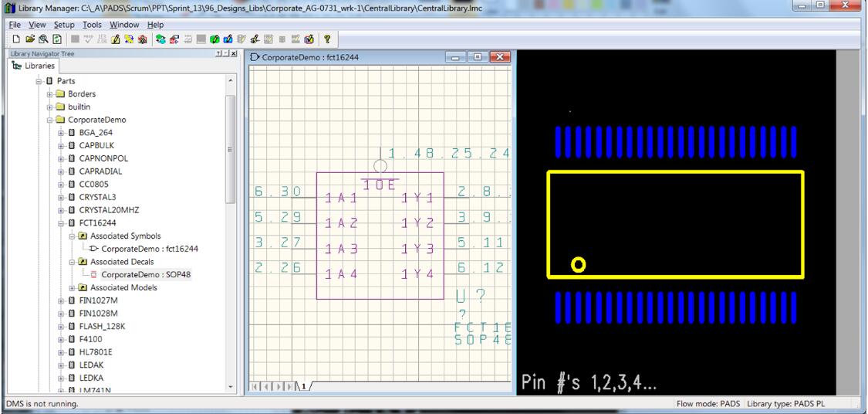Select the CRYSTAL20MHZ part
Image resolution: width=868 pixels, height=414 pixels.
109,210
